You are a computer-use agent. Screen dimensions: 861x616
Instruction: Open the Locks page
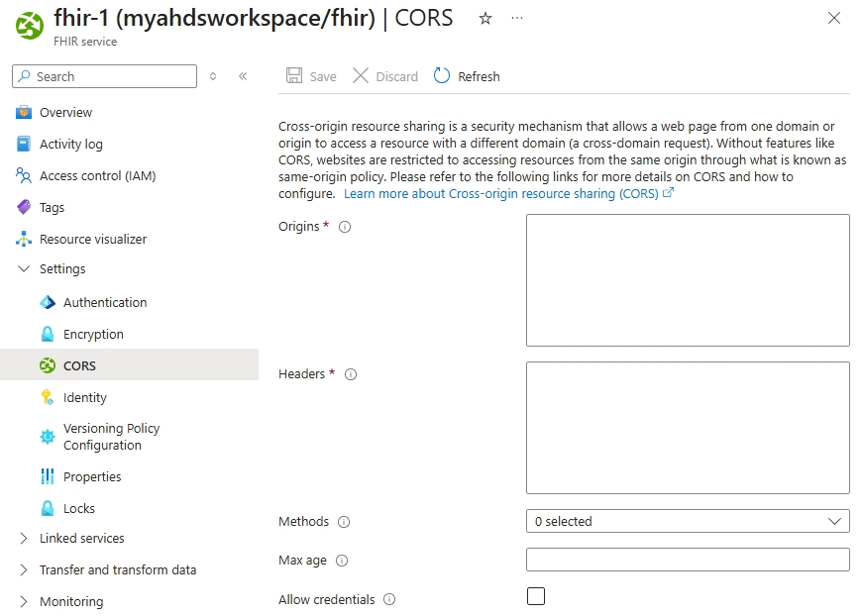(78, 508)
